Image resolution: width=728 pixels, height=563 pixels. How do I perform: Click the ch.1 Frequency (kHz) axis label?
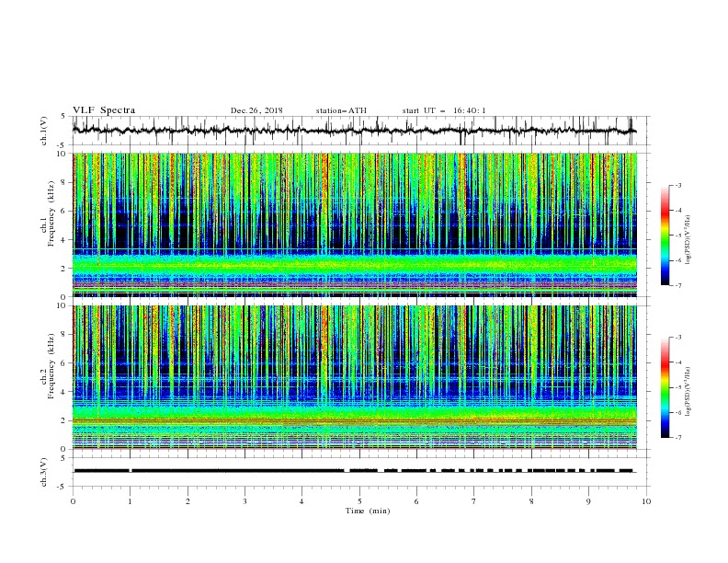coord(48,213)
